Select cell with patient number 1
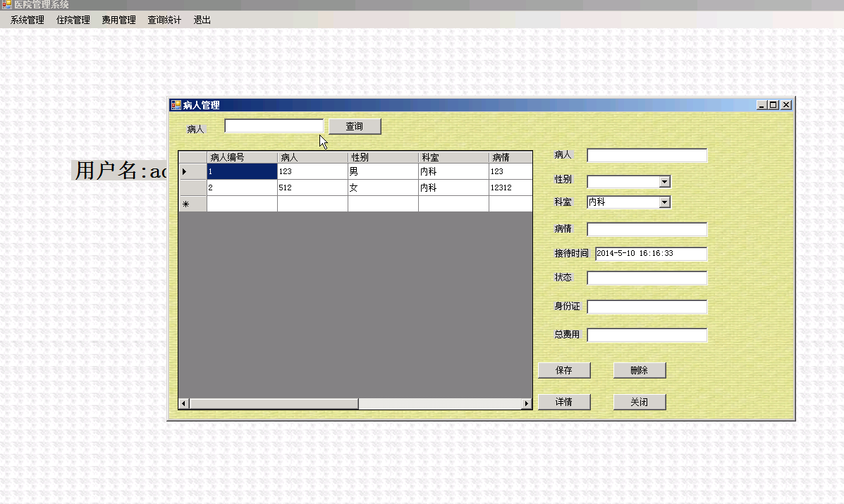The width and height of the screenshot is (844, 504). tap(243, 171)
